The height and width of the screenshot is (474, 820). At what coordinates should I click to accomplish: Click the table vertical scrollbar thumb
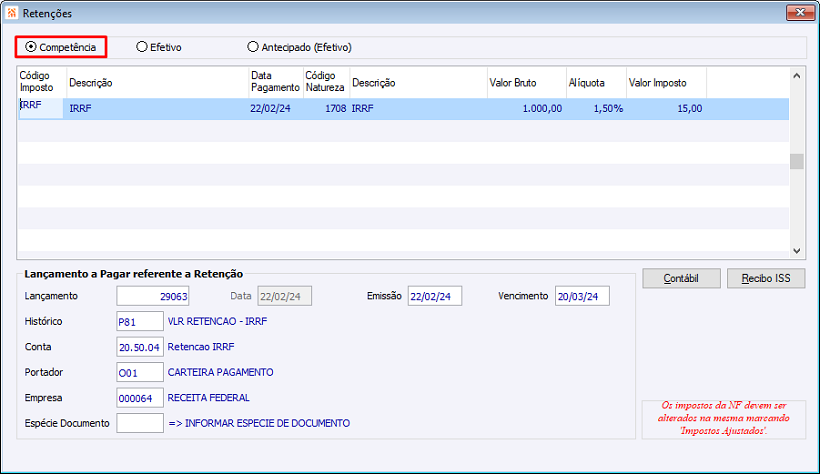[796, 161]
